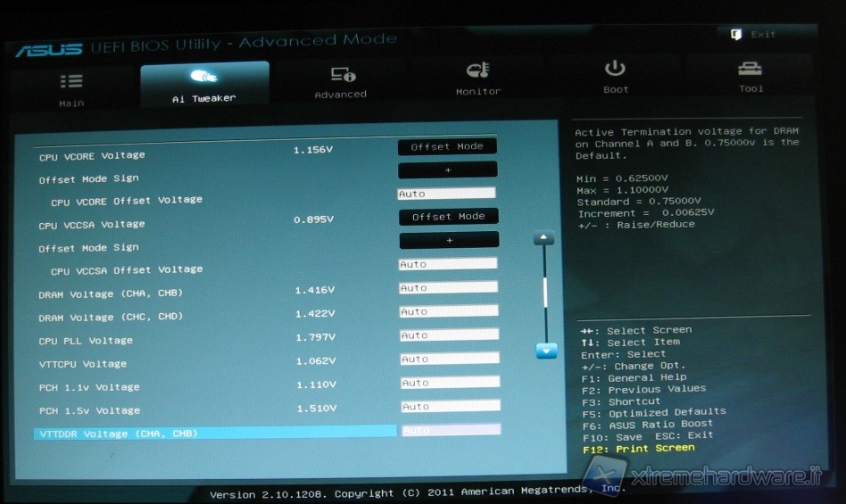This screenshot has width=846, height=504.
Task: Select the VTTDDR Voltage (CHA, CHB) row
Action: click(214, 433)
